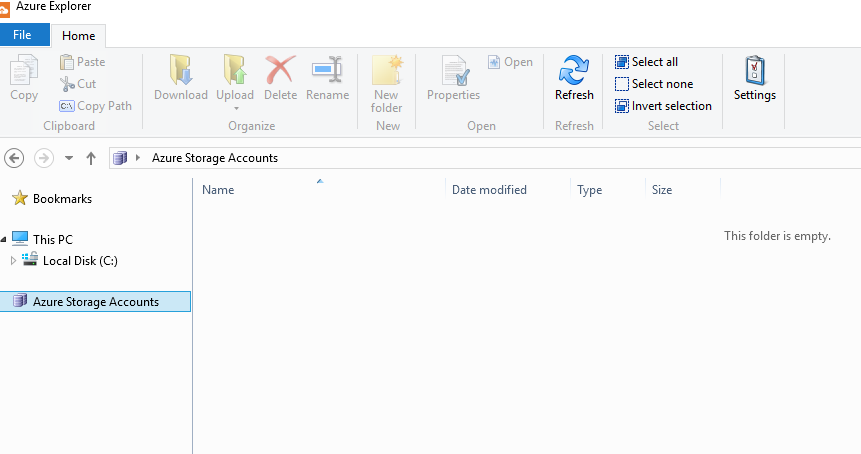This screenshot has width=861, height=454.
Task: Click the Open file icon
Action: 494,62
